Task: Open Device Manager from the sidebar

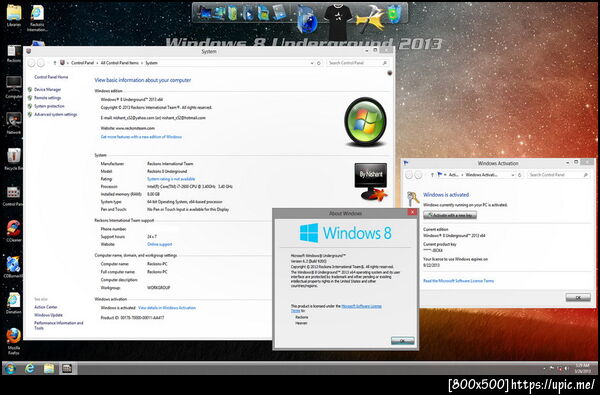Action: click(x=47, y=89)
